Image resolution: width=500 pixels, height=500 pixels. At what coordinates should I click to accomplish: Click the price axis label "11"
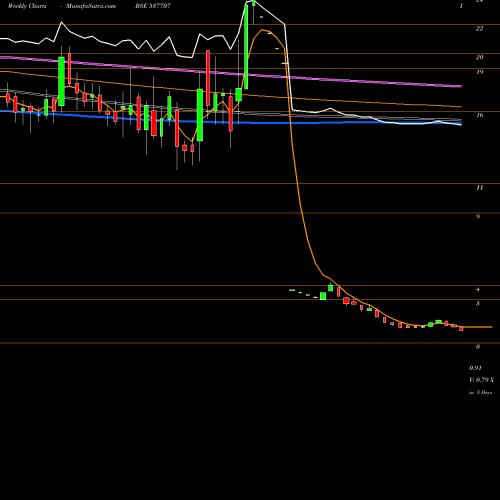[479, 188]
